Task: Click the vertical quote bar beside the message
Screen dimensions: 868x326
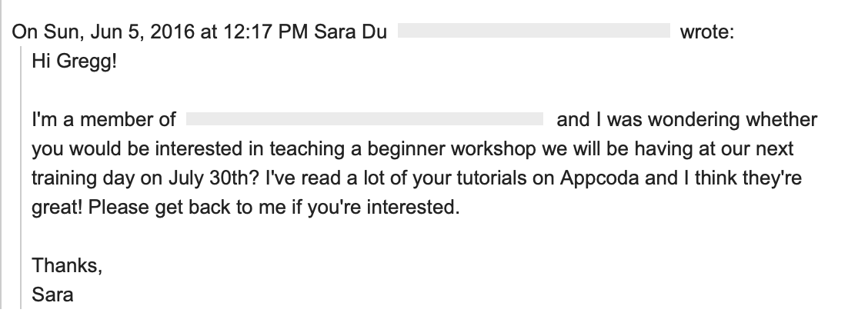Action: click(x=21, y=178)
